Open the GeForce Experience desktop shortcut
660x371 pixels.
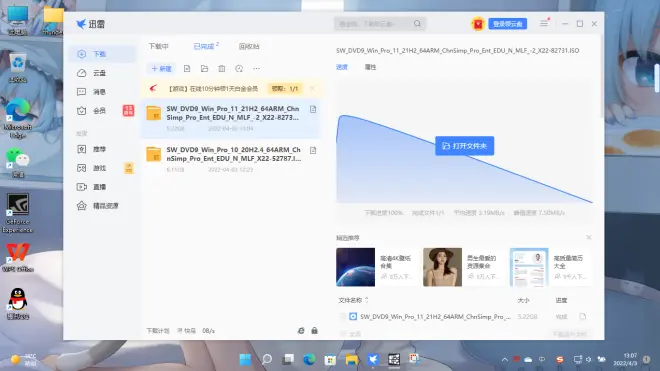pos(17,213)
